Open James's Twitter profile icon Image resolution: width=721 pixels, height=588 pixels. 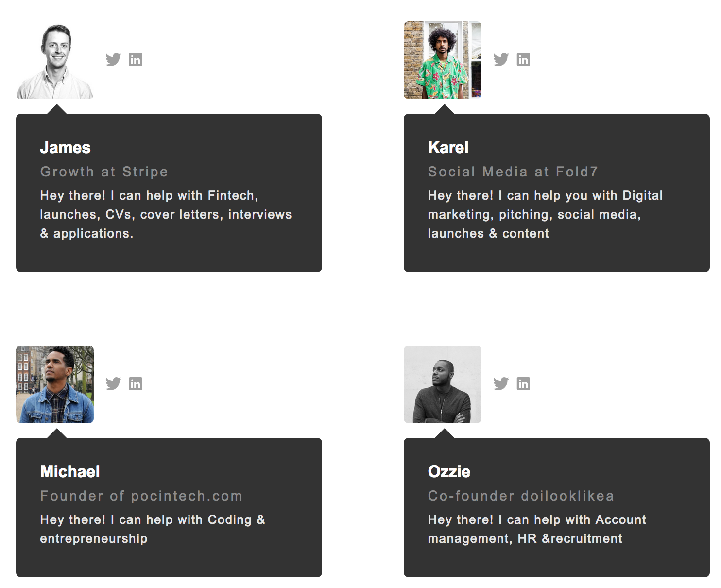pos(113,59)
